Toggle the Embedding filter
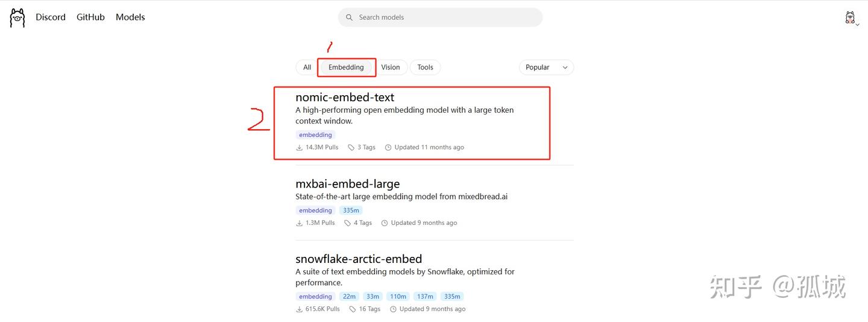The image size is (868, 322). pos(346,68)
